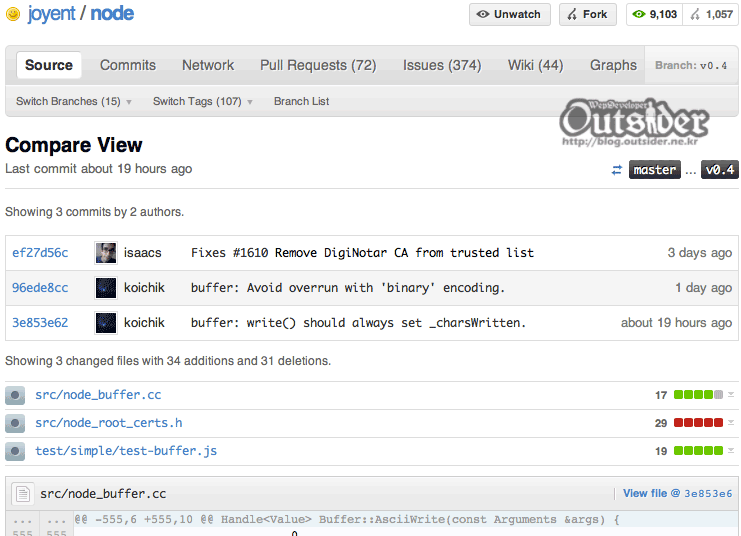
Task: Click koichik name on commit 96ede8cc
Action: pos(144,288)
